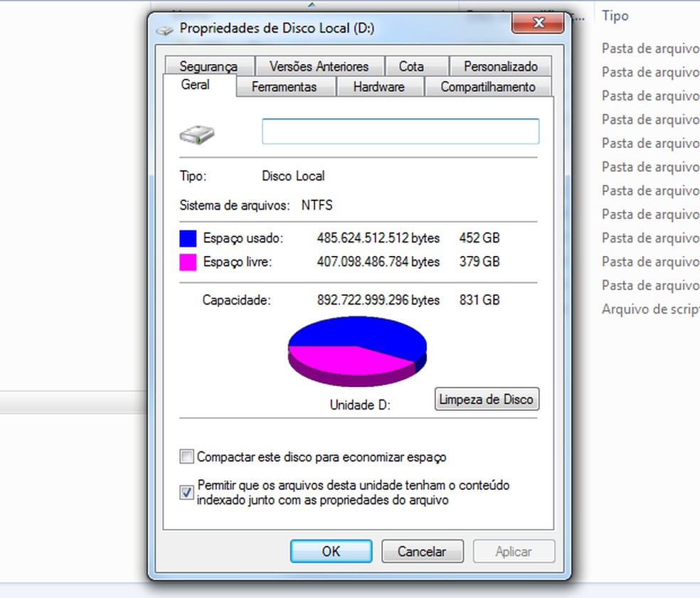Screen dimensions: 700x598
Task: Click the disk usage pie chart
Action: coord(357,351)
